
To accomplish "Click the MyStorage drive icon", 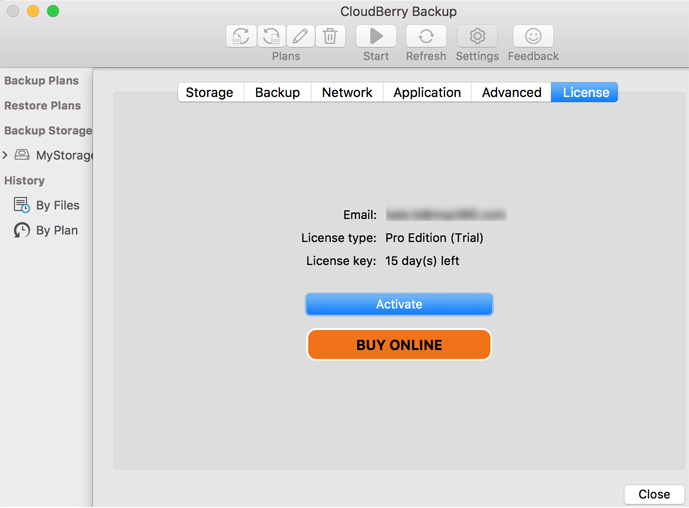I will coord(22,155).
